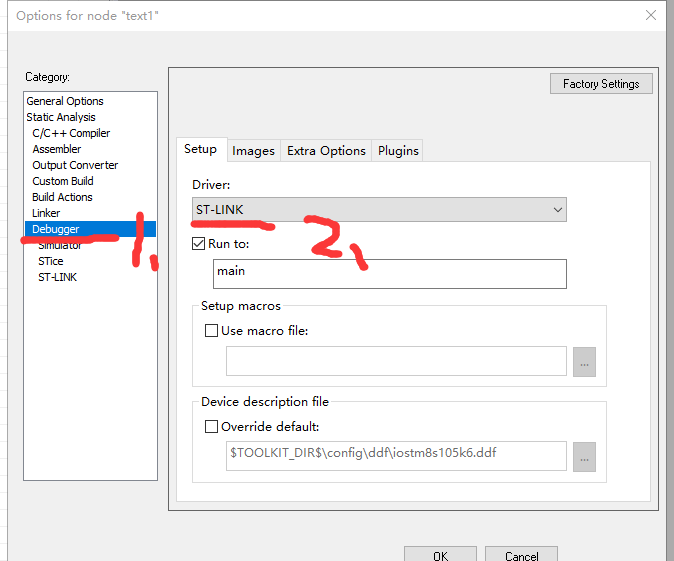Enable Use macro file checkbox

pos(211,331)
